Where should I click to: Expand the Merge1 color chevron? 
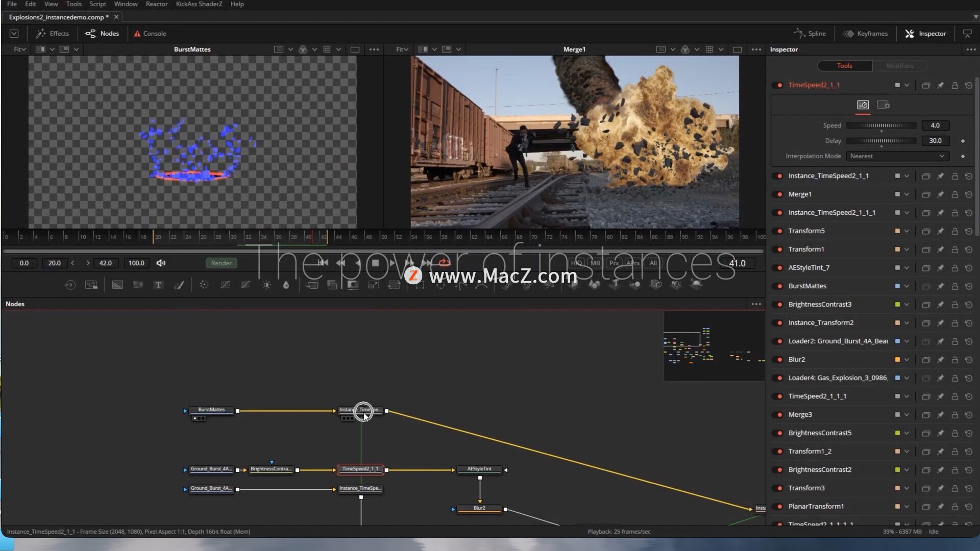click(x=906, y=194)
